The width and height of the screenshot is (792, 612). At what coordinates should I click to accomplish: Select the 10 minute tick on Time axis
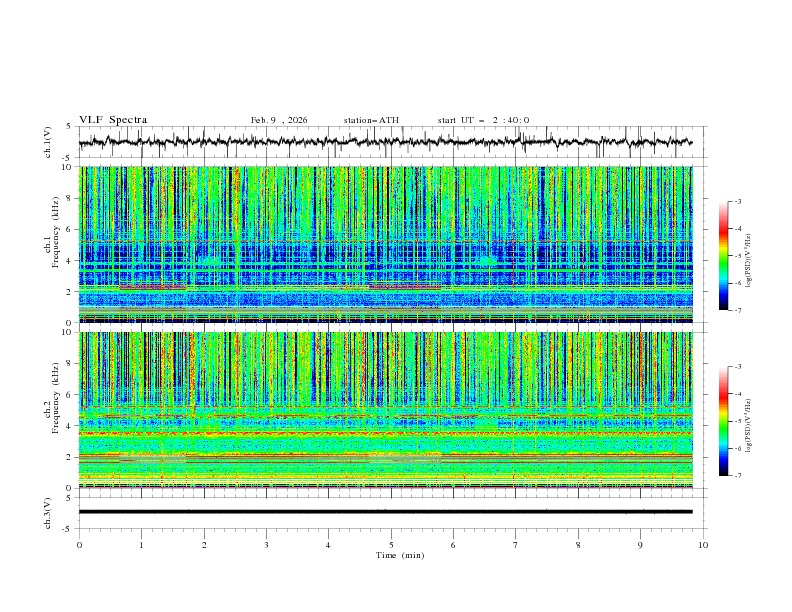pyautogui.click(x=703, y=544)
